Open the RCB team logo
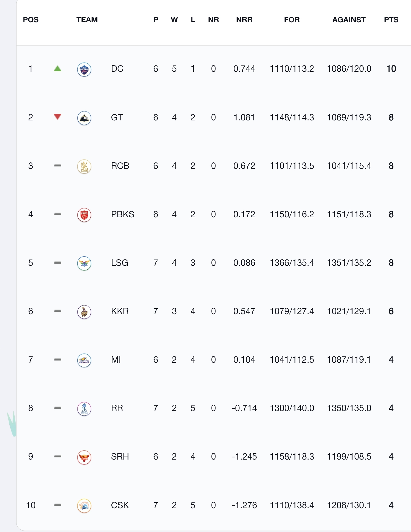 tap(84, 166)
